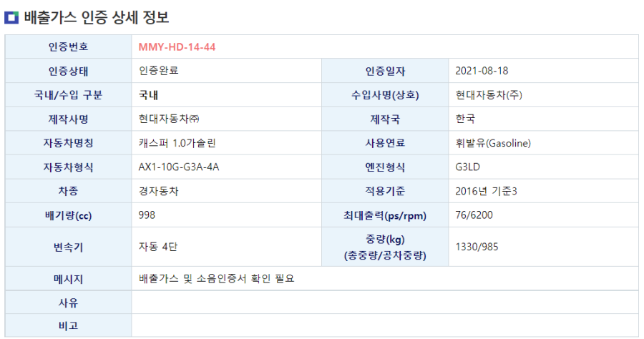Click the heading 배출가스 인증 상세 정보
The height and width of the screenshot is (339, 644).
[97, 17]
